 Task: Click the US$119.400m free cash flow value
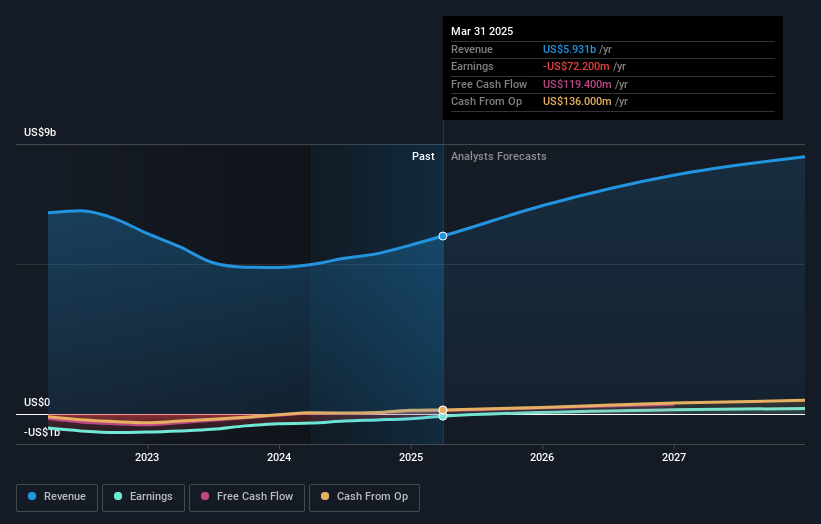pos(577,84)
